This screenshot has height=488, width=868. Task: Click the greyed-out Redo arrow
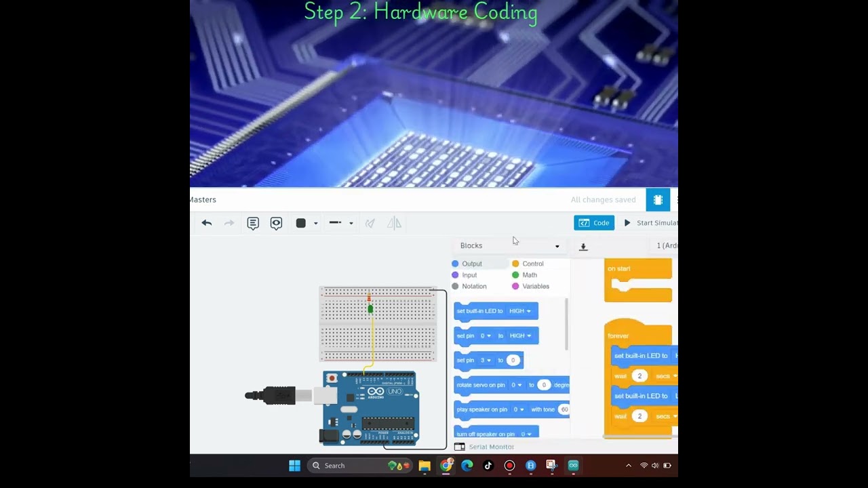229,223
